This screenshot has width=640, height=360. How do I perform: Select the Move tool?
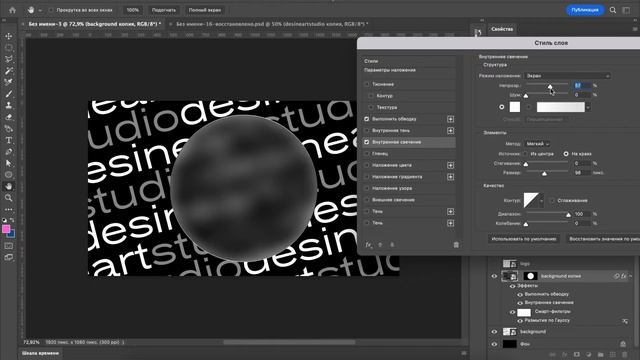tap(9, 36)
